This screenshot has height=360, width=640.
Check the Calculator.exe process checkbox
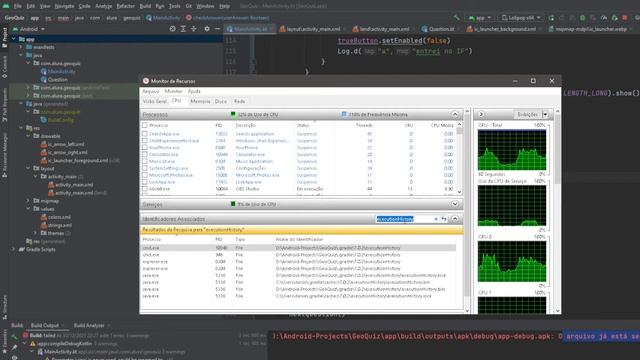click(x=144, y=154)
